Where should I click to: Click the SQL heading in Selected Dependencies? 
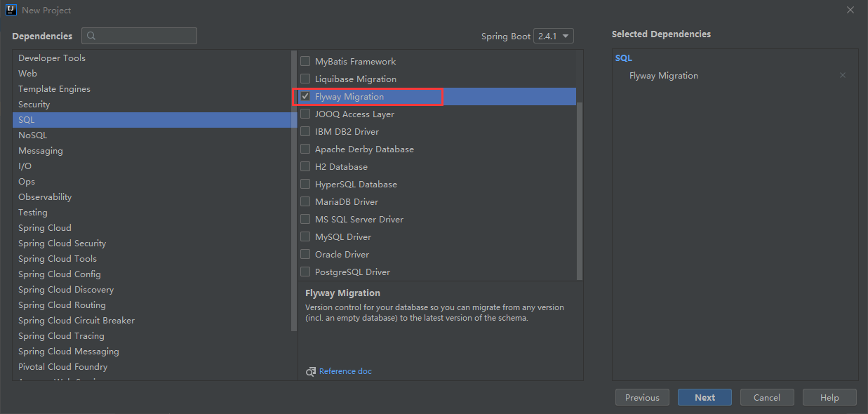624,58
